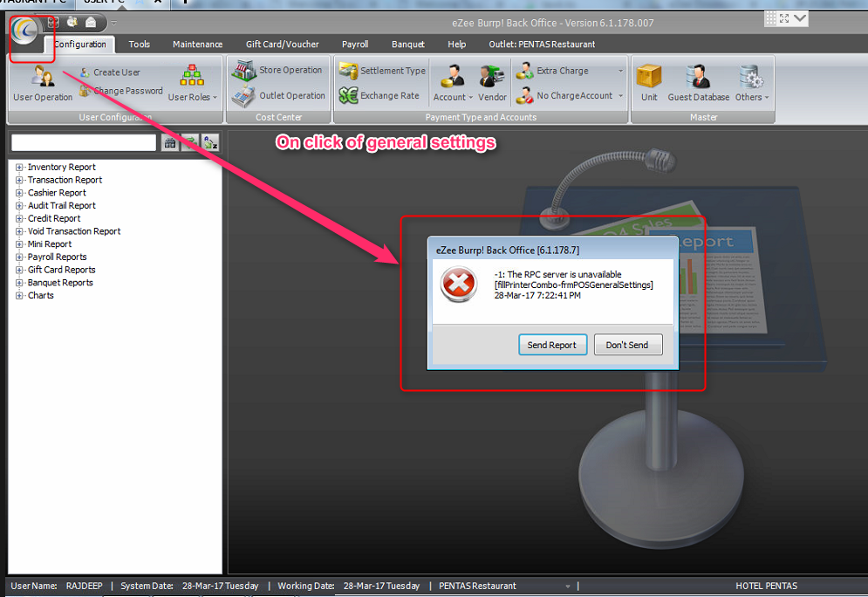Open Vendor master

tap(492, 84)
